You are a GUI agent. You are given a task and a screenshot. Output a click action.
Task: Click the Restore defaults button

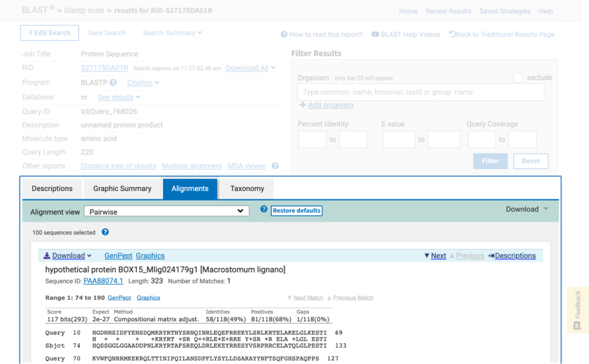[297, 211]
